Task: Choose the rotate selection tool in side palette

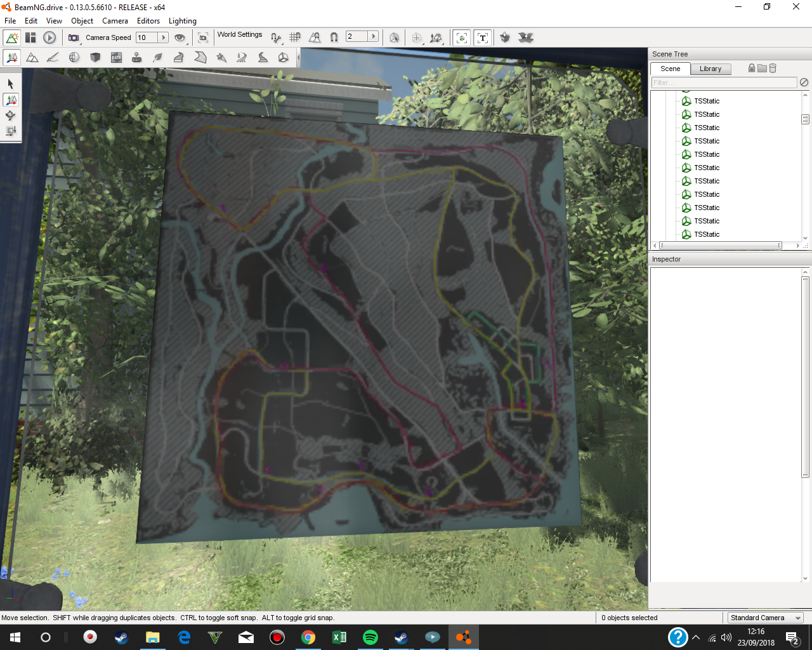Action: pos(11,116)
